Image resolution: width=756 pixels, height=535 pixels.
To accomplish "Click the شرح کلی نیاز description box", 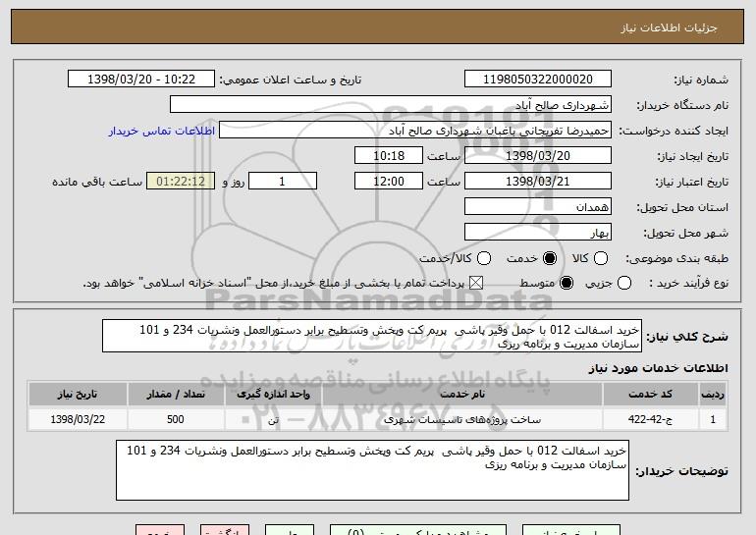I will [372, 336].
